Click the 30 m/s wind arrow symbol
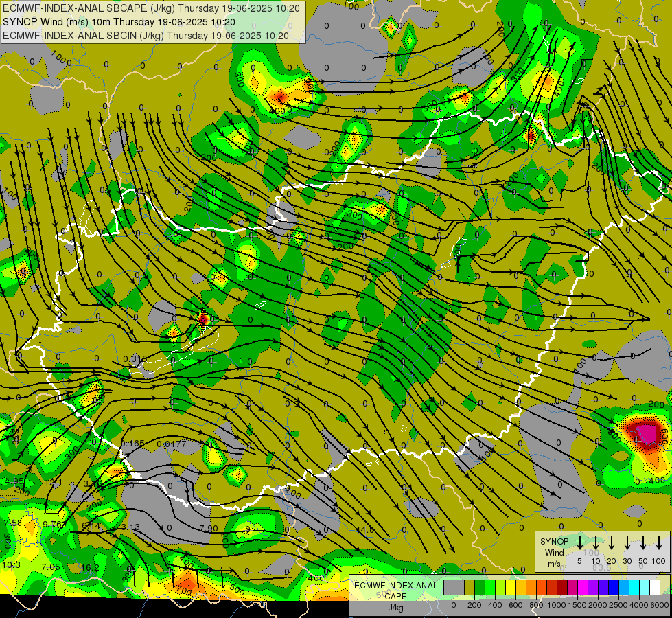The height and width of the screenshot is (618, 672). [x=627, y=542]
